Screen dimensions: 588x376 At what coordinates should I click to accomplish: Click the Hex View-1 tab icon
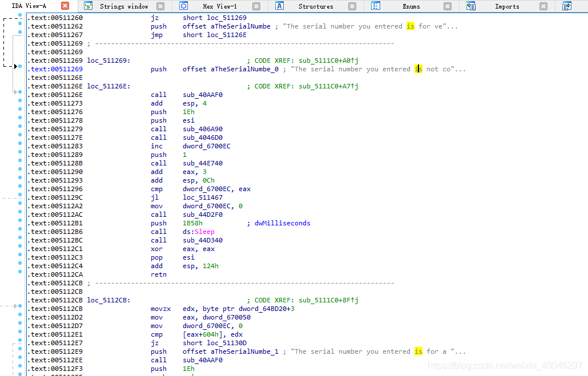click(183, 6)
